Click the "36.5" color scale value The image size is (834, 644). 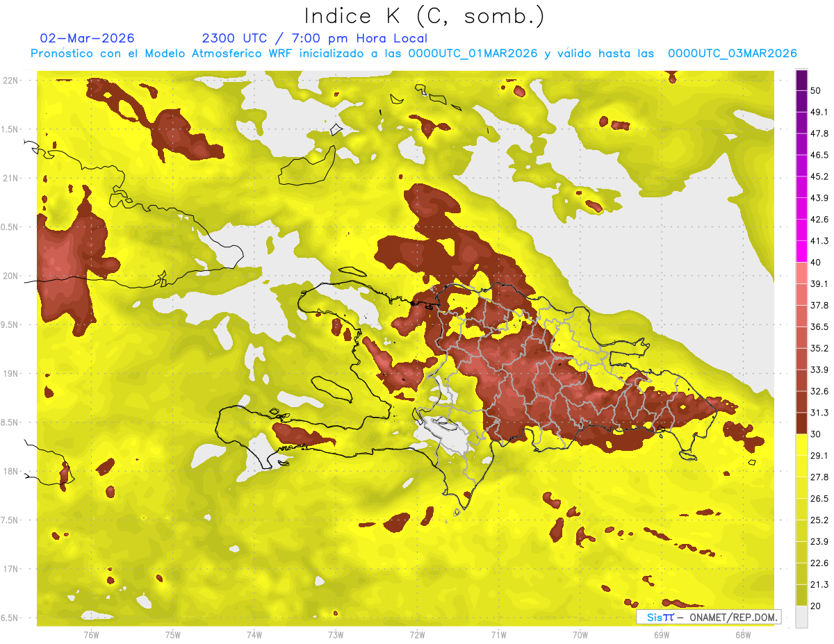tap(819, 327)
